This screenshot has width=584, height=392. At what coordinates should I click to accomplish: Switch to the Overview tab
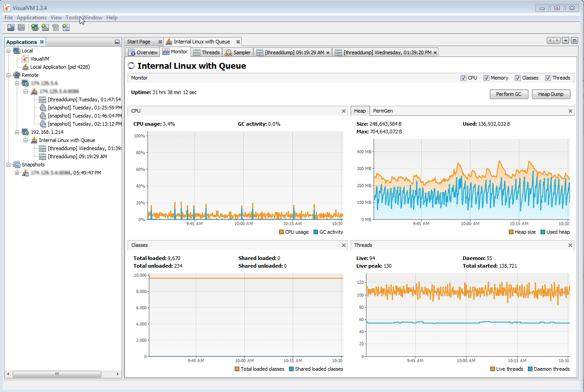point(143,52)
